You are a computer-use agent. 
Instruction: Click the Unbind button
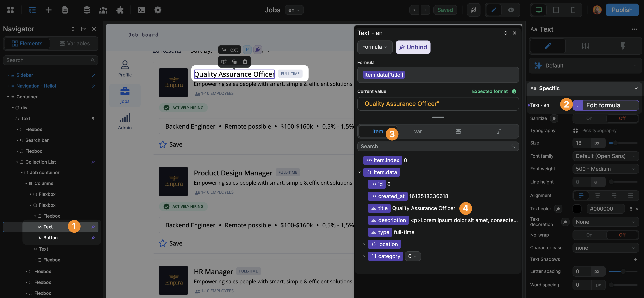click(x=413, y=47)
